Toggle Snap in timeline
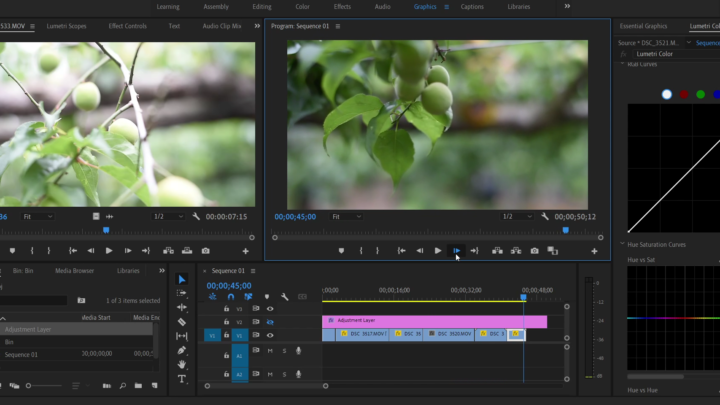The width and height of the screenshot is (720, 405). (231, 297)
